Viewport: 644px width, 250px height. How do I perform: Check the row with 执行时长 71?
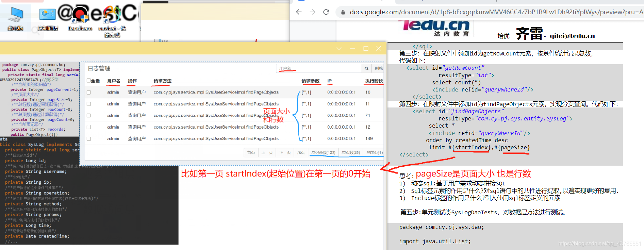coord(89,116)
